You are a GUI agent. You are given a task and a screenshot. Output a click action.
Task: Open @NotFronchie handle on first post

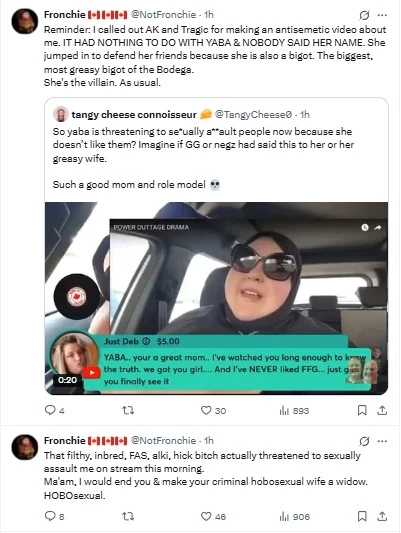(x=163, y=15)
